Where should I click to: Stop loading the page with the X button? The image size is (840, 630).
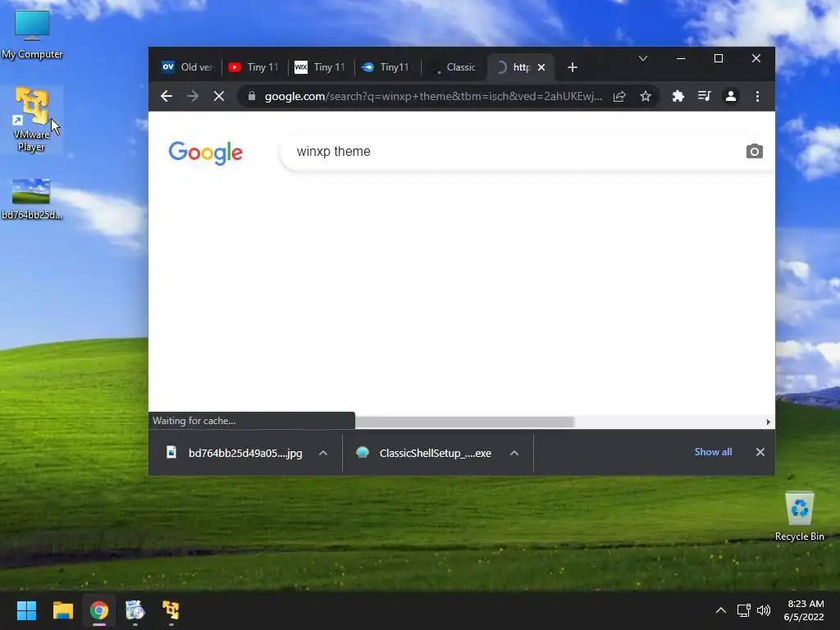tap(219, 97)
